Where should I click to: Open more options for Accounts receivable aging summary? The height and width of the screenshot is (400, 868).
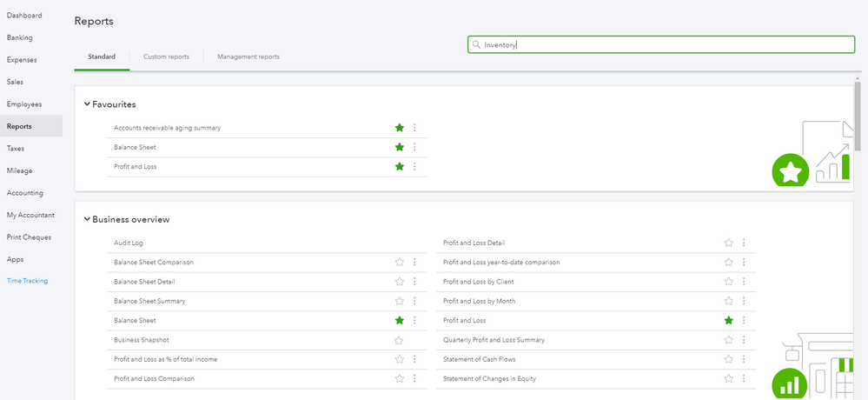414,128
